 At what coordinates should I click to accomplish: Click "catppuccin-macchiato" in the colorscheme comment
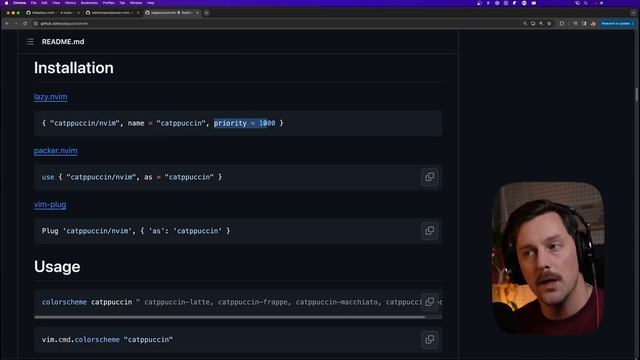(337, 302)
